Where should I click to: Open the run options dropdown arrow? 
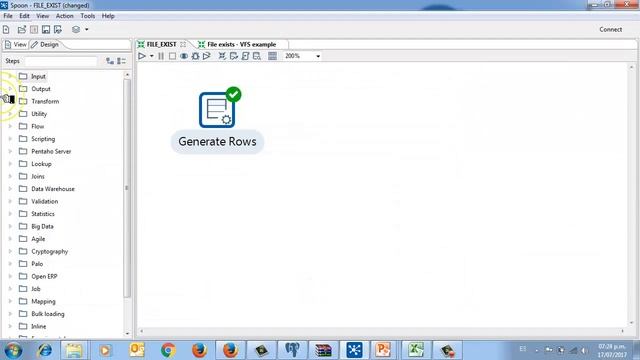pyautogui.click(x=151, y=56)
